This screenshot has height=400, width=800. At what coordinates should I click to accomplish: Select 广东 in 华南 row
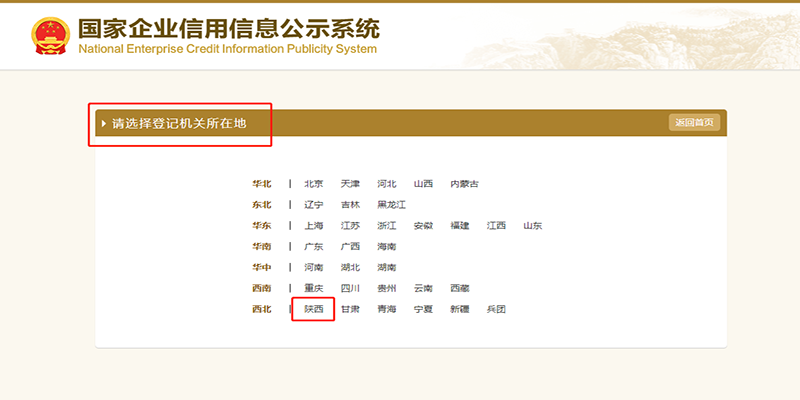314,246
